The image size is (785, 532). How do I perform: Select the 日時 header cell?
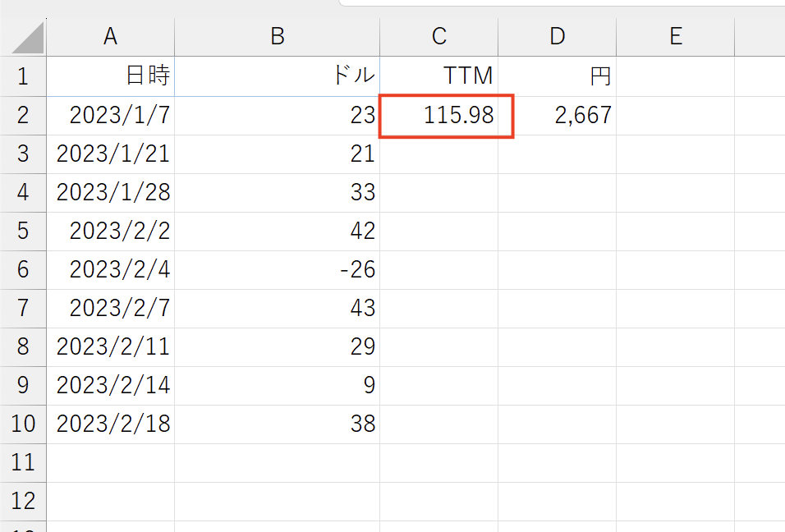coord(111,76)
